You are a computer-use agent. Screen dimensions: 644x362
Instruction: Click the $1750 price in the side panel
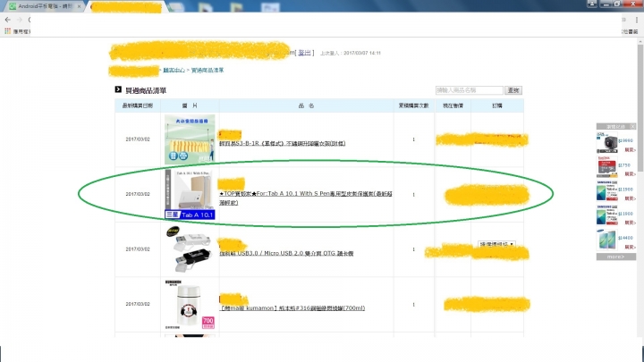pos(624,165)
